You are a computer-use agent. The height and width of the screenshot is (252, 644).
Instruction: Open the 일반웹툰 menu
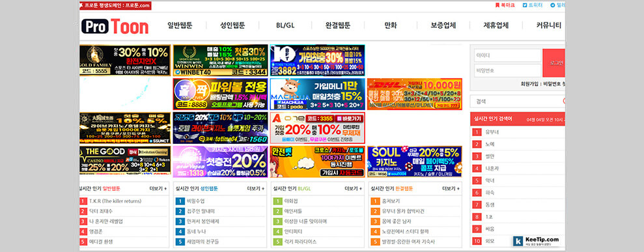click(x=180, y=25)
